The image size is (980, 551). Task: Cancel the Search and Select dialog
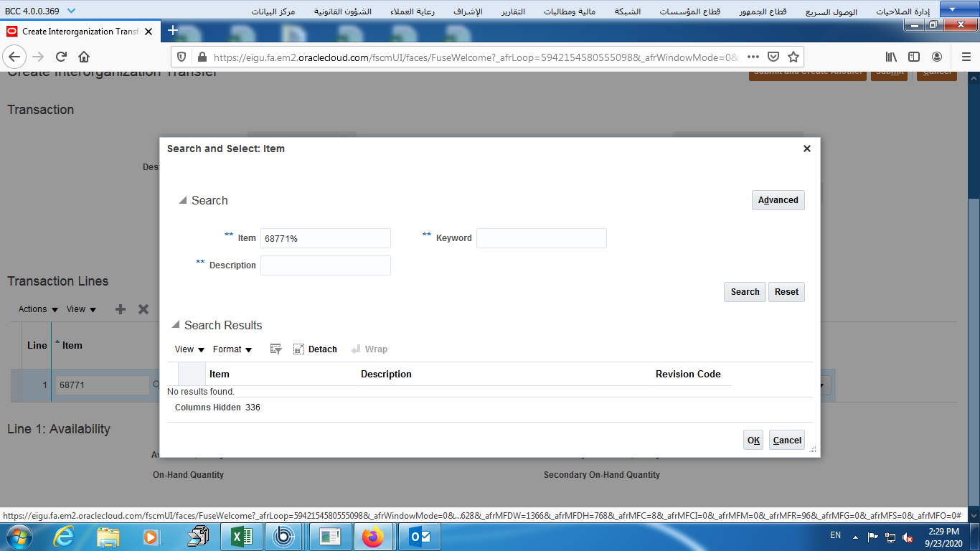(x=787, y=440)
